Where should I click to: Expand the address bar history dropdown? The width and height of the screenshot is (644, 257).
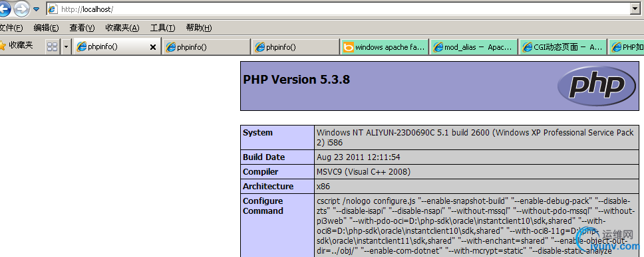tap(634, 9)
